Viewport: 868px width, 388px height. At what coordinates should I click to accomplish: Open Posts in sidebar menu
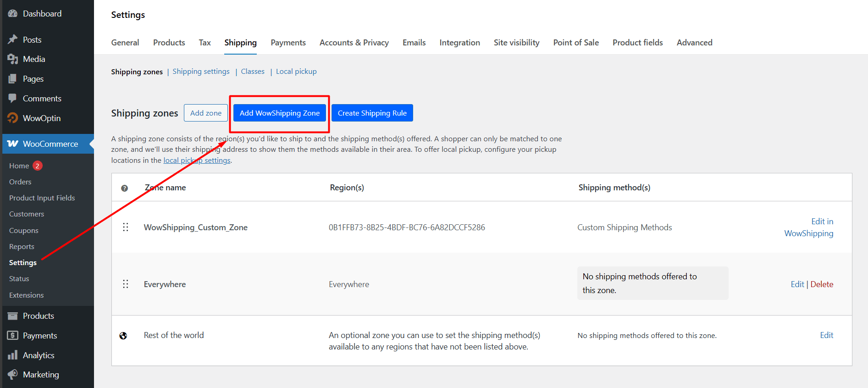point(32,40)
